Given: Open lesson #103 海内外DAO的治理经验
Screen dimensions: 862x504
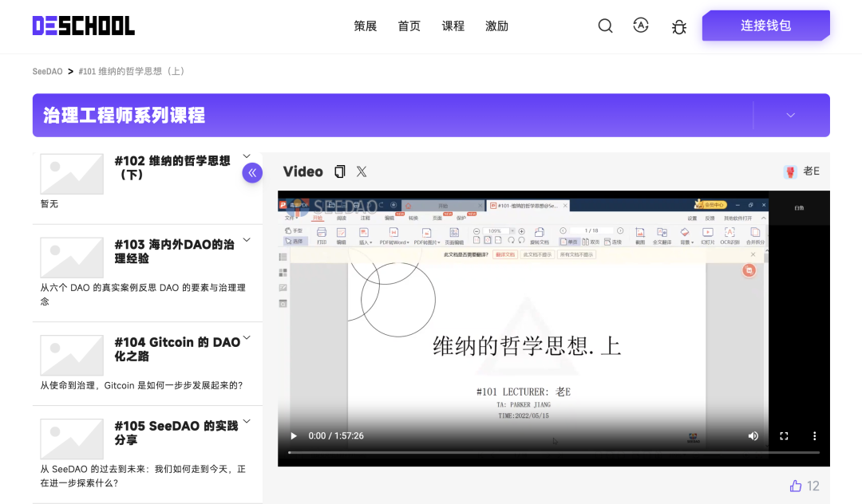Looking at the screenshot, I should [174, 251].
